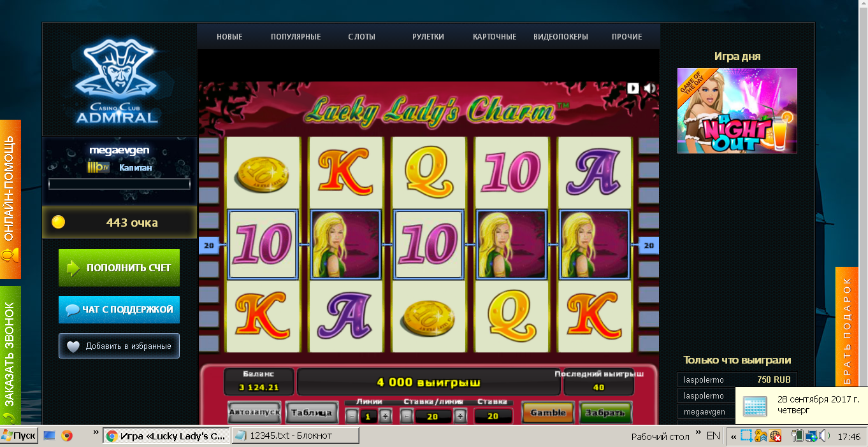Click the fullscreen play icon near speaker

pyautogui.click(x=633, y=88)
